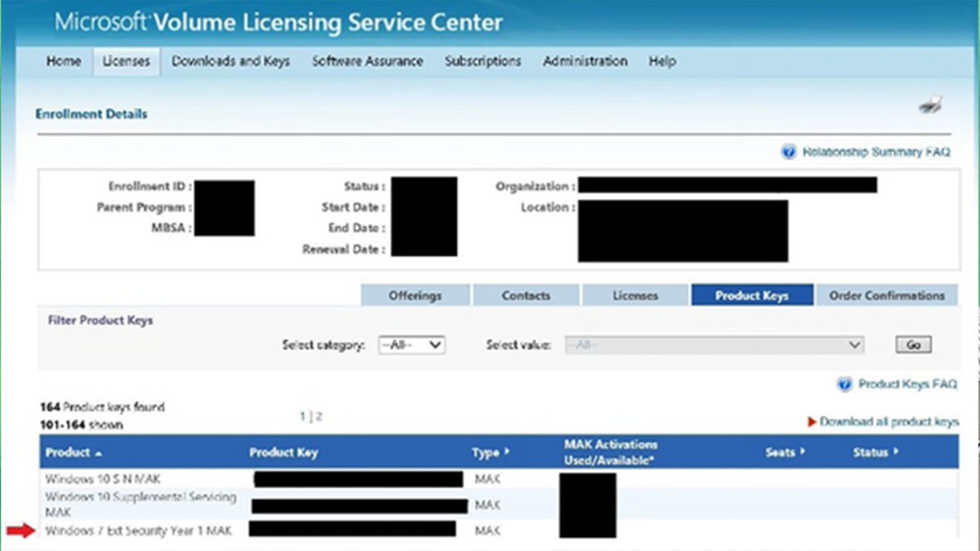Open the Software Assurance menu

367,61
